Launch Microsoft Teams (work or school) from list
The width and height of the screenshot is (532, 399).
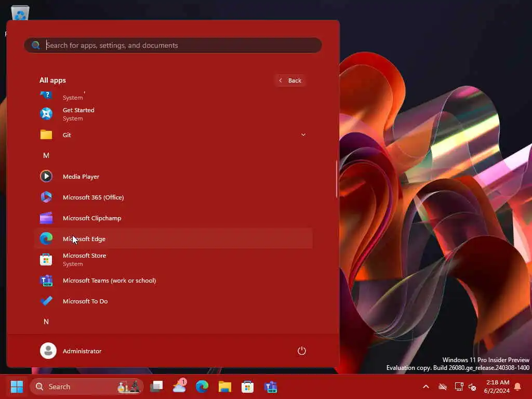click(173, 281)
